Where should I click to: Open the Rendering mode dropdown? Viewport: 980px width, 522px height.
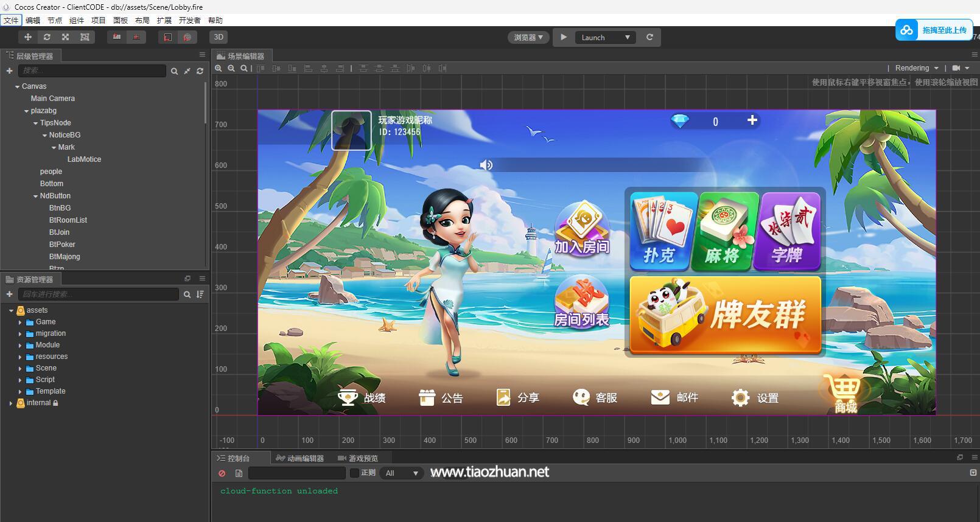click(x=917, y=68)
